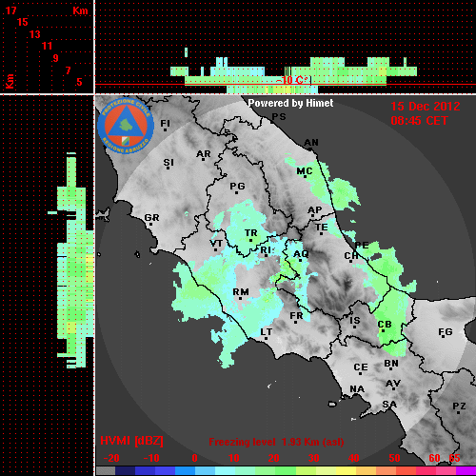Click the FR city label
The height and width of the screenshot is (476, 476).
click(296, 316)
